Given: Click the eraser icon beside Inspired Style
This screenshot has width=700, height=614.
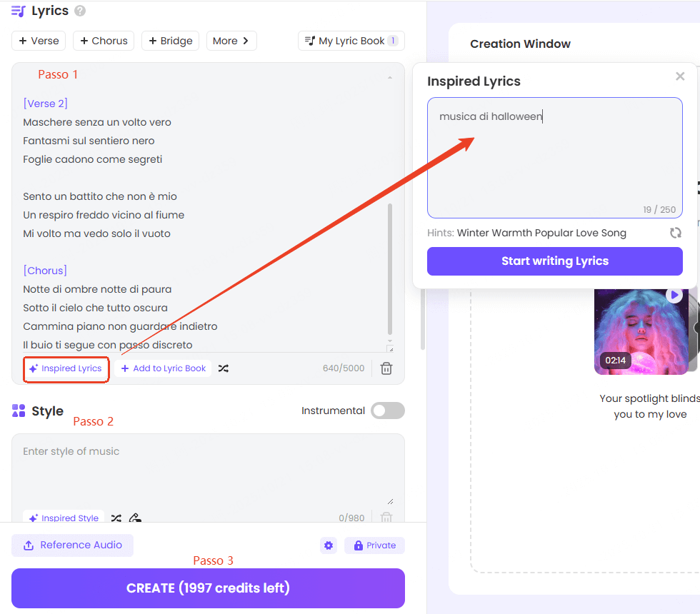Looking at the screenshot, I should (x=136, y=518).
